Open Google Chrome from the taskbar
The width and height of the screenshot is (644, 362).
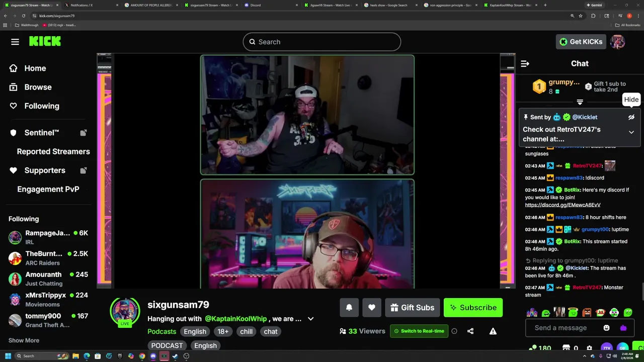pos(142,356)
